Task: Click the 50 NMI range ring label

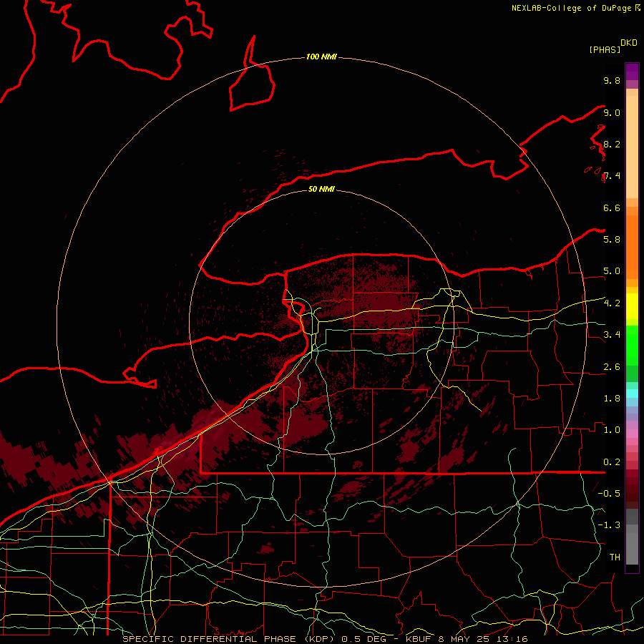Action: point(321,189)
